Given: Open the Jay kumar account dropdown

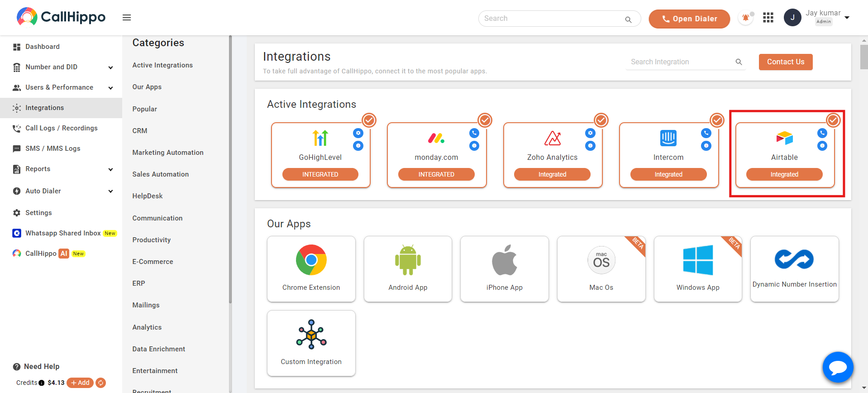Looking at the screenshot, I should tap(847, 18).
